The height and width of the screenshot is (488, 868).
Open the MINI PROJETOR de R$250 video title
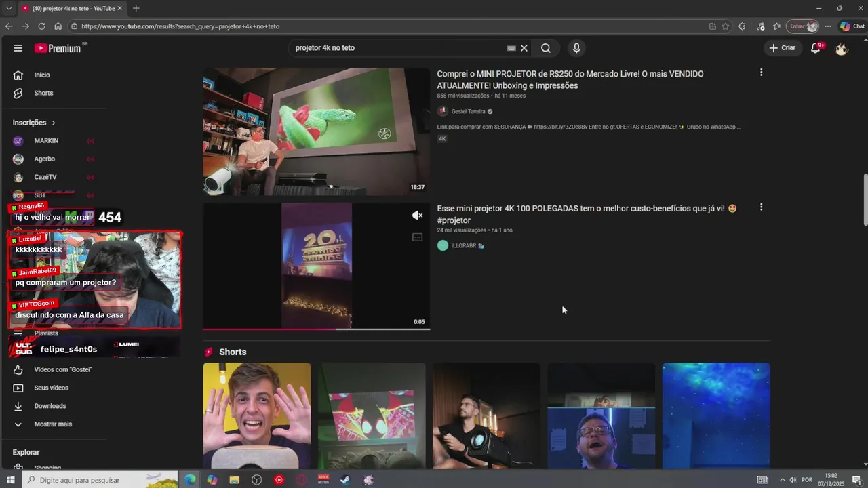570,80
